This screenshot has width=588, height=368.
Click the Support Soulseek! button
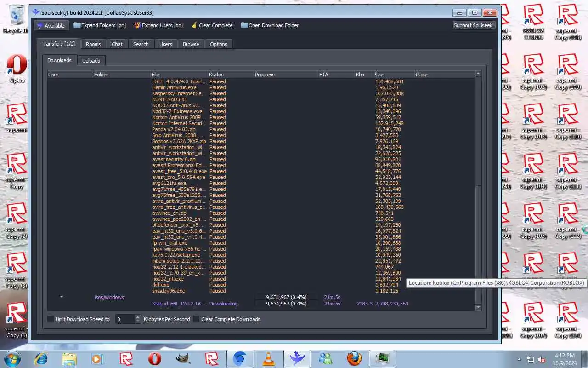[x=474, y=25]
